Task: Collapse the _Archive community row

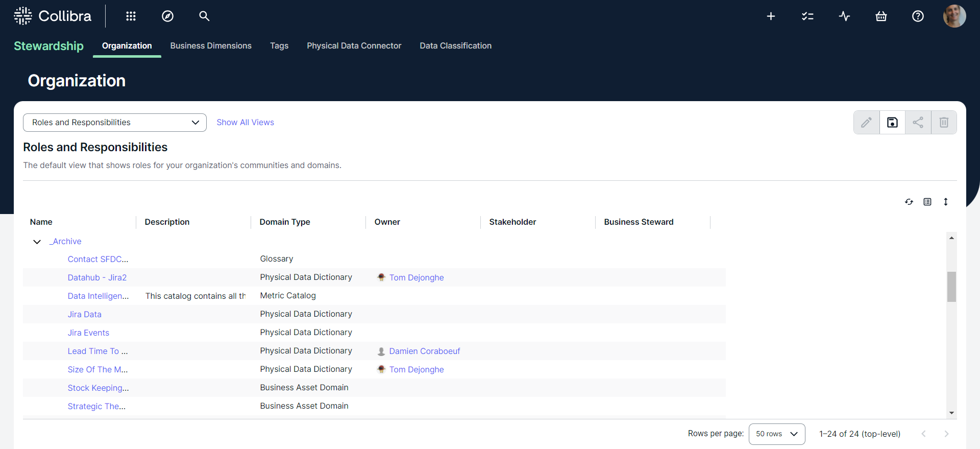Action: 37,242
